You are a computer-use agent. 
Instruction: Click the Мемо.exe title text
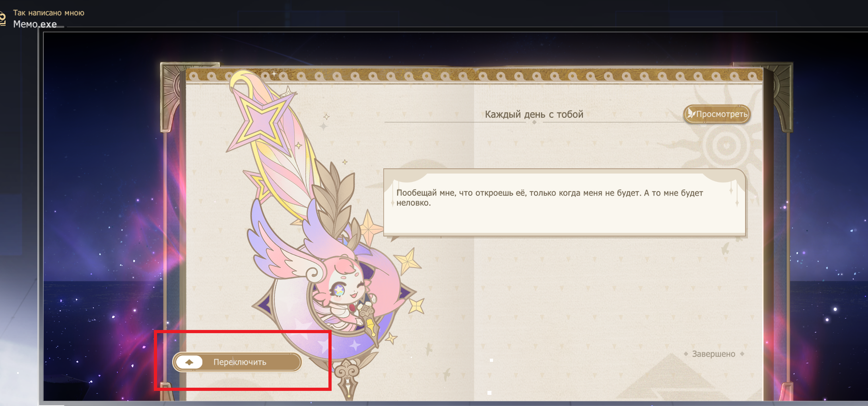click(35, 24)
